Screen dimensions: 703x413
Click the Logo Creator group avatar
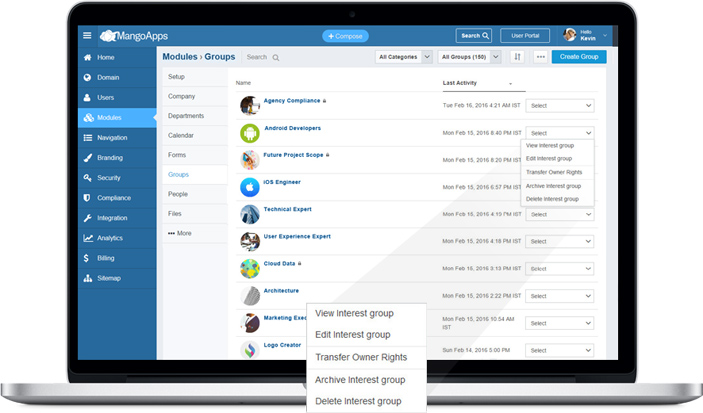pyautogui.click(x=250, y=350)
